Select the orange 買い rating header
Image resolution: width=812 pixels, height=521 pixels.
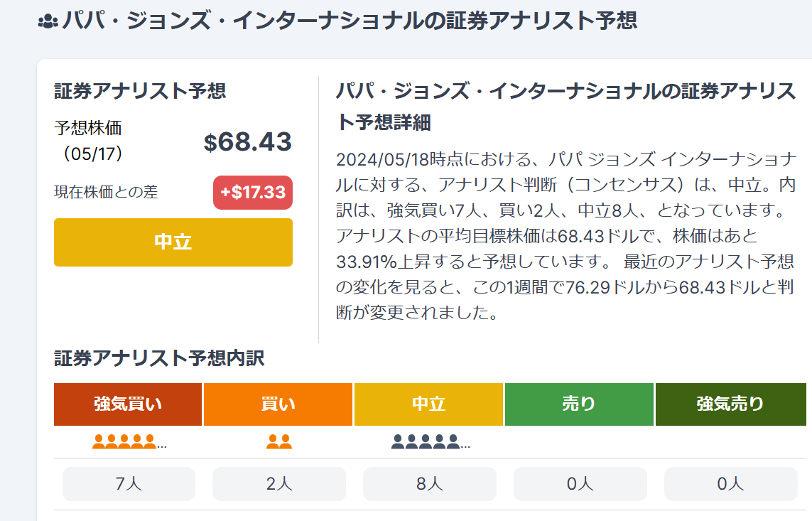[278, 404]
